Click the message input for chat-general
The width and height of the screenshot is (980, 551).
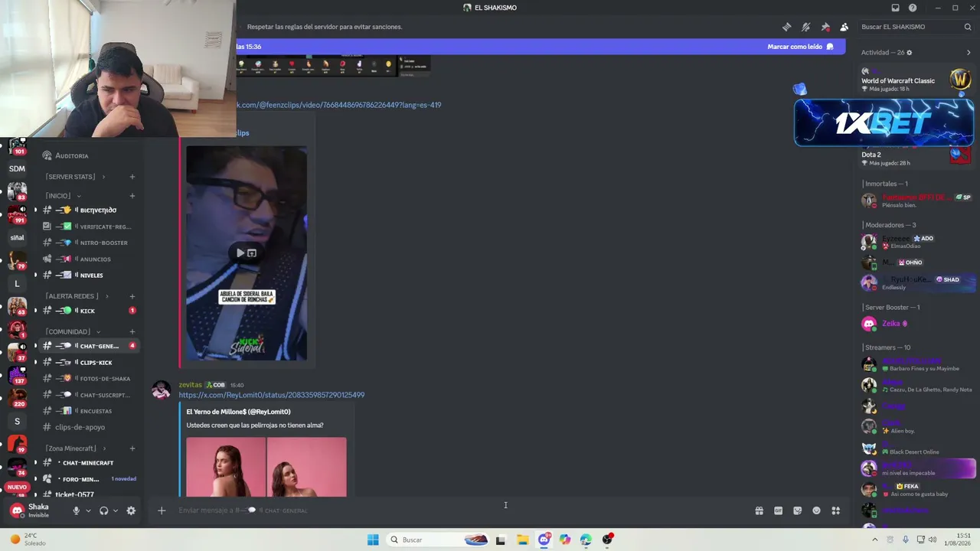click(x=459, y=510)
